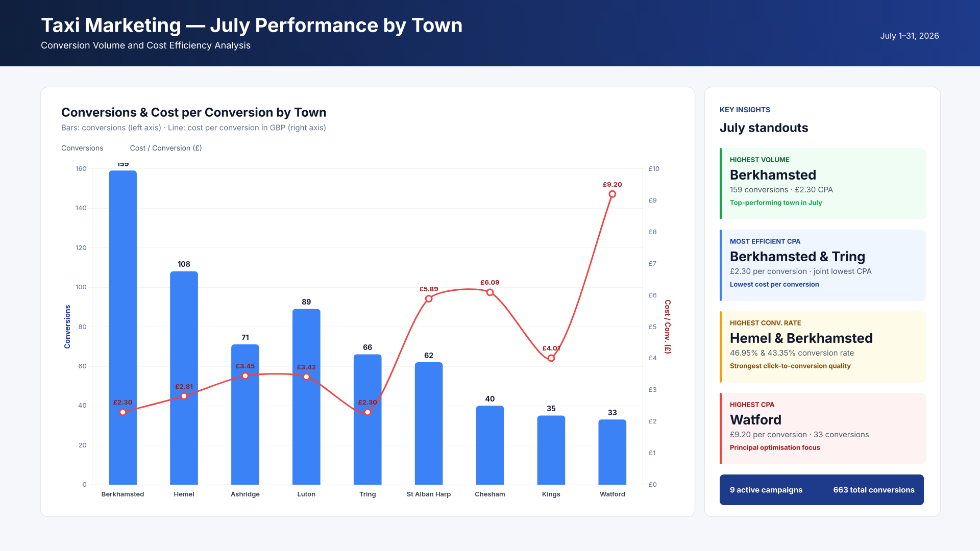This screenshot has width=980, height=551.
Task: Select the St Alban Harp bar labeled 62
Action: pos(429,423)
